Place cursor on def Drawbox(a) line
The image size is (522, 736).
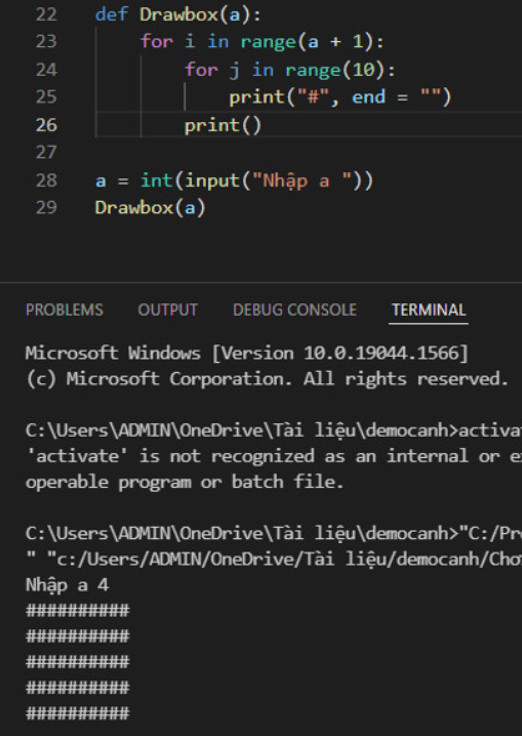click(x=178, y=15)
